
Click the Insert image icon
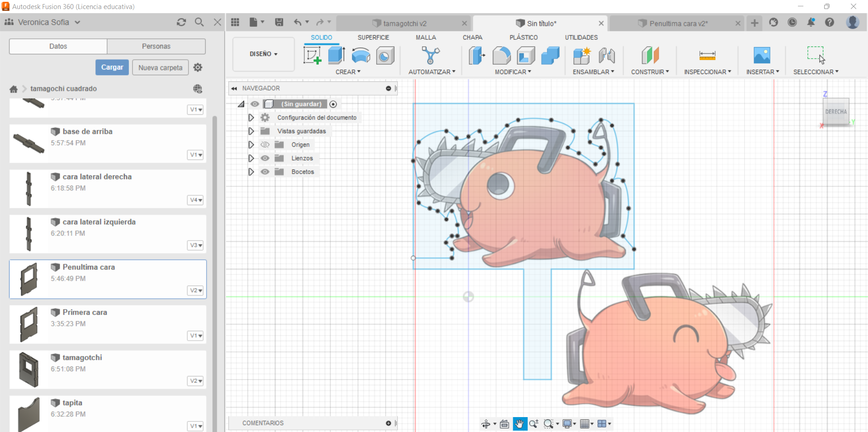tap(762, 55)
